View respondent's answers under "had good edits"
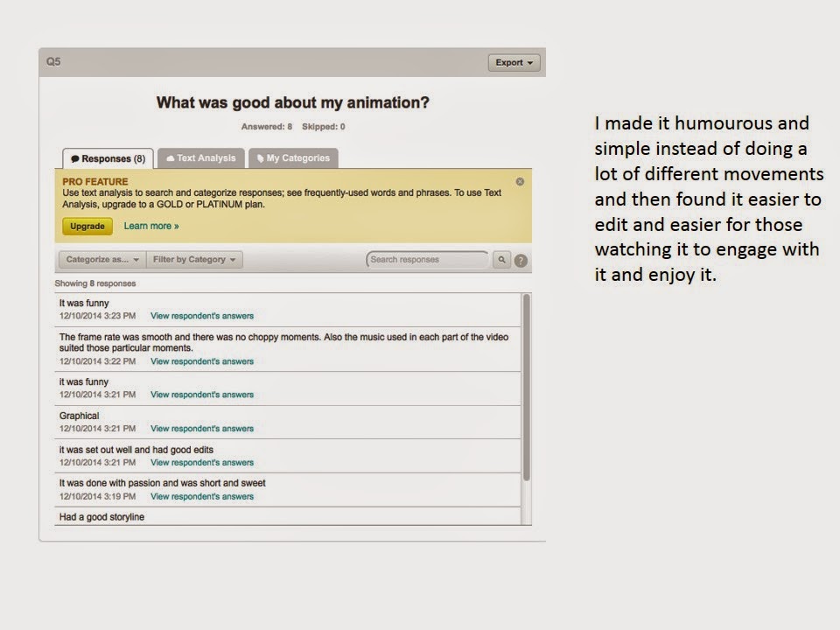 pos(202,462)
